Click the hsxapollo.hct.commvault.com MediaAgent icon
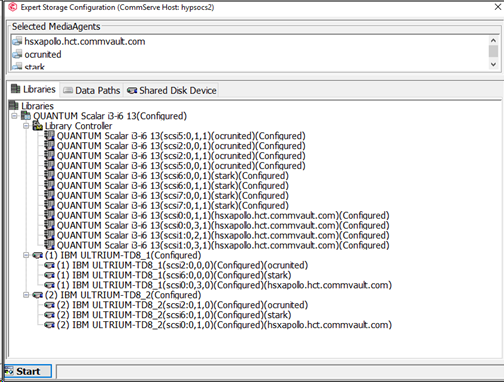Image resolution: width=504 pixels, height=382 pixels. tap(17, 42)
